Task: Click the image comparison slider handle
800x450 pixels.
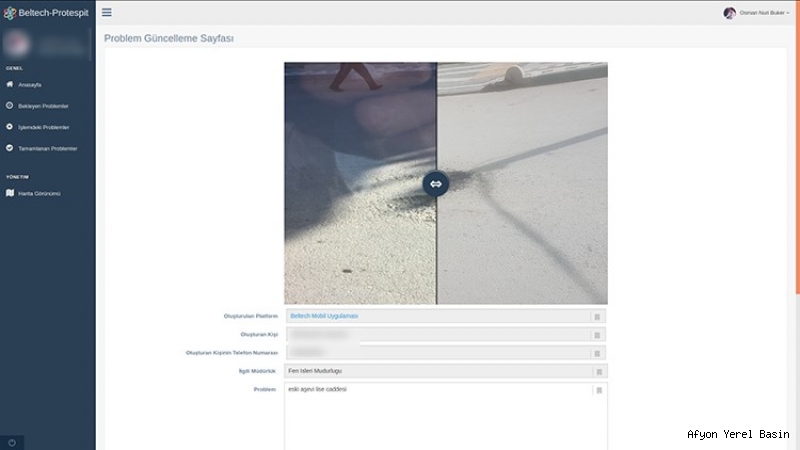Action: (436, 183)
